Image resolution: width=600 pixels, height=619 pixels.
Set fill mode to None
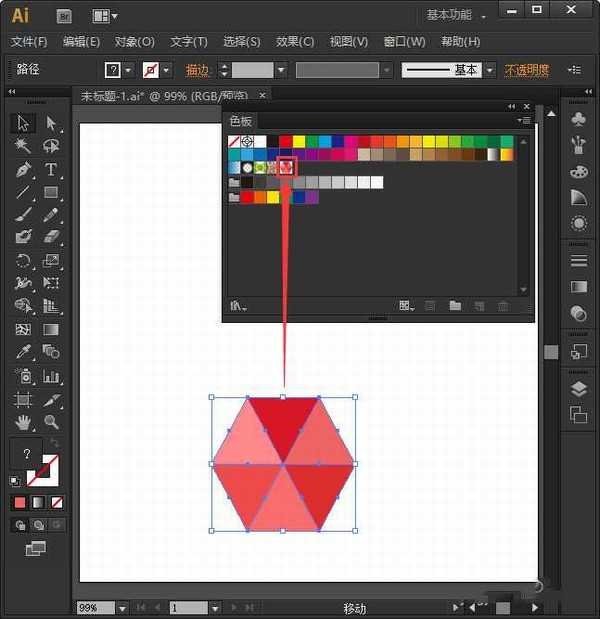pyautogui.click(x=57, y=502)
